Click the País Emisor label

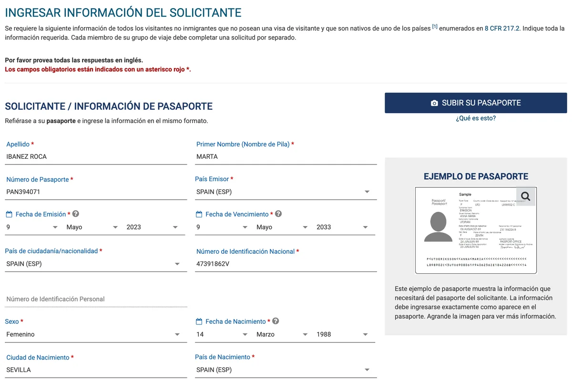pyautogui.click(x=212, y=179)
